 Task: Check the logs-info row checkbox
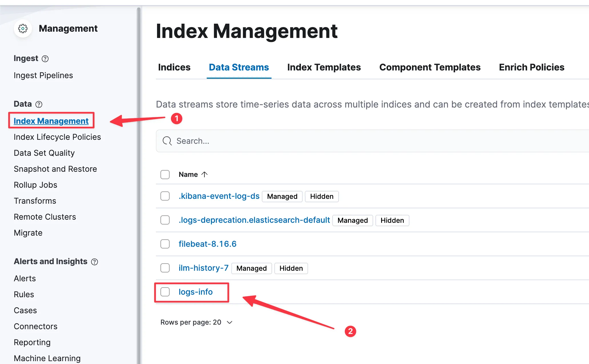point(165,292)
